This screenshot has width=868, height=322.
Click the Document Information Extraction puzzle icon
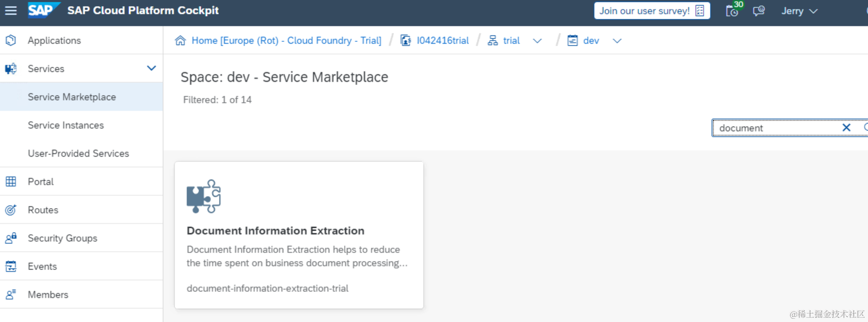tap(203, 196)
